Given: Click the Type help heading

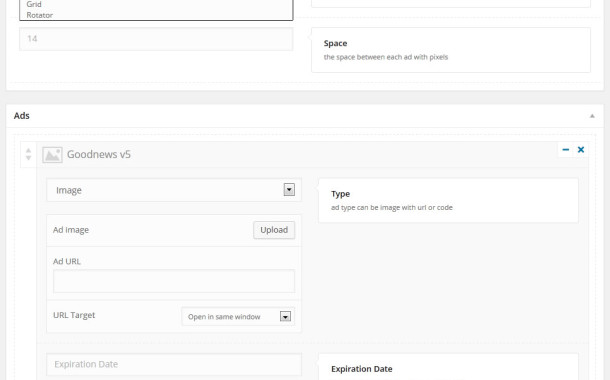Looking at the screenshot, I should (x=340, y=194).
